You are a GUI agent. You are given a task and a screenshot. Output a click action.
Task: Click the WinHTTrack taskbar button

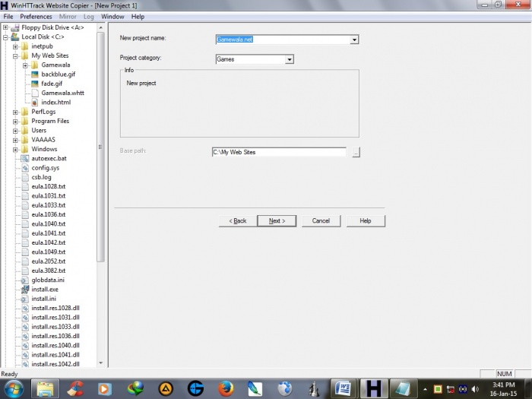373,388
